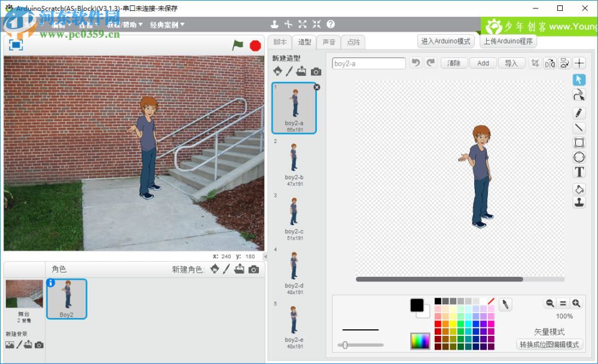
Task: Open the rainbow color spectrum picker
Action: (420, 341)
